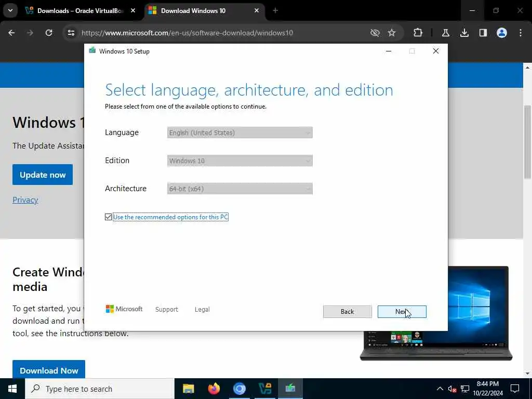Screen dimensions: 532x399
Task: Open the Edition dropdown
Action: click(x=240, y=161)
